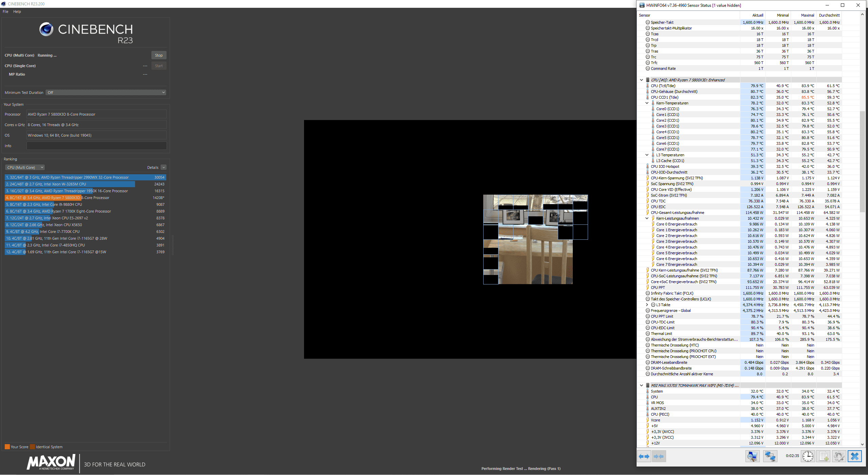Click lightning icon beside CPU-Kern-Spannung row

[x=648, y=178]
